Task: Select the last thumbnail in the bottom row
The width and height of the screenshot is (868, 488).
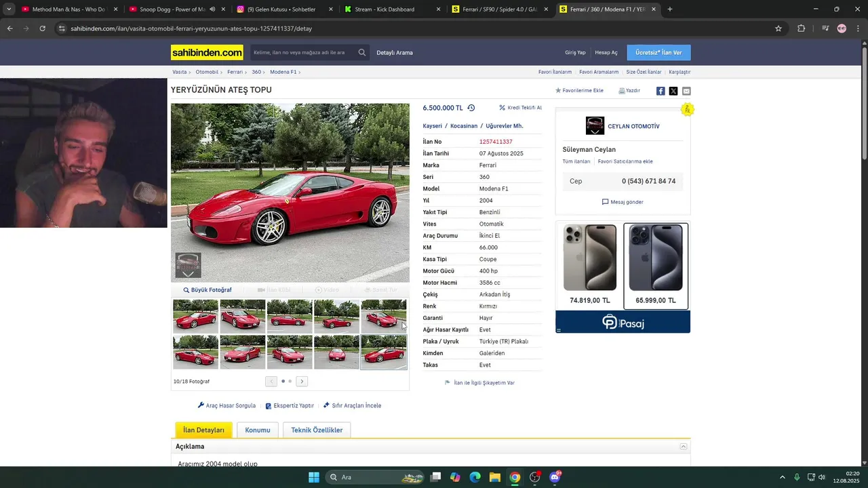Action: coord(384,352)
